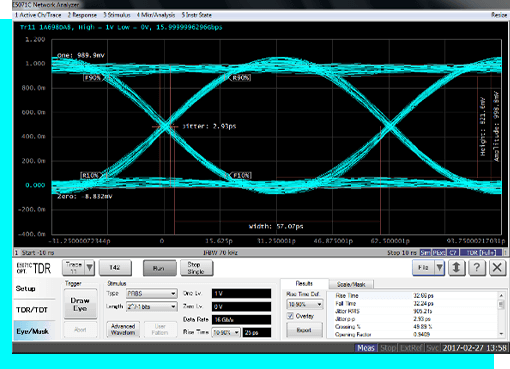Open the Trace 11 dropdown arrow
Screen dimensions: 510x369
pyautogui.click(x=89, y=268)
